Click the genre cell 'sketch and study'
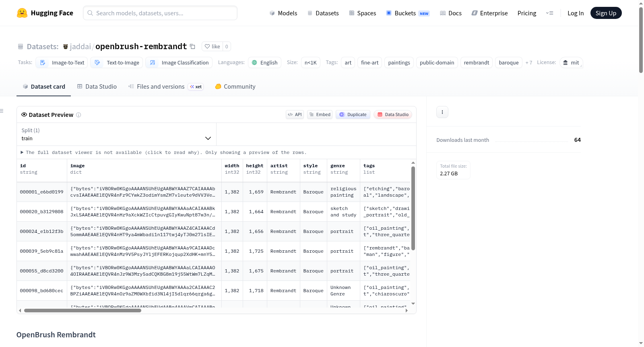 tap(343, 212)
